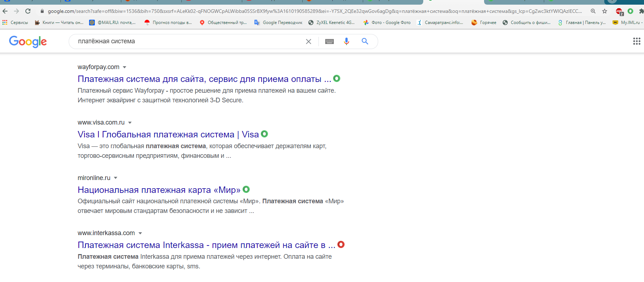Start voice search with the microphone
The width and height of the screenshot is (644, 282).
(x=346, y=42)
